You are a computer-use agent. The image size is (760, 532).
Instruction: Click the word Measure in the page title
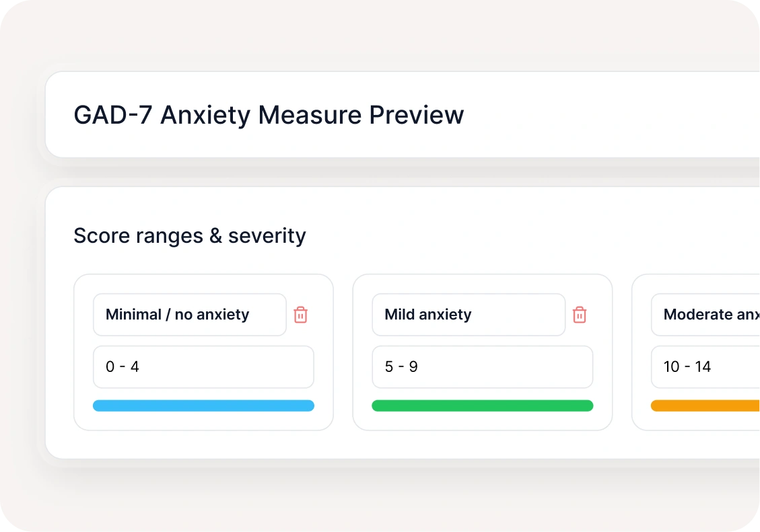310,116
